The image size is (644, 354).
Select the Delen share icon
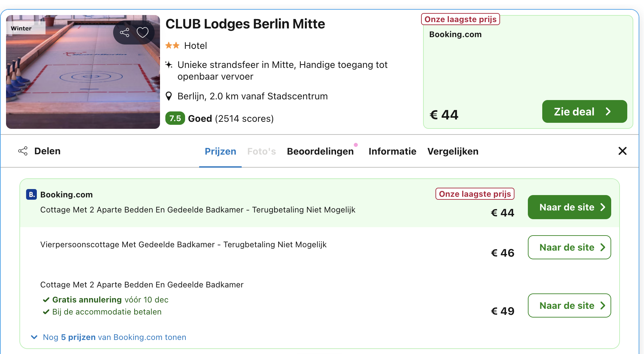(23, 151)
